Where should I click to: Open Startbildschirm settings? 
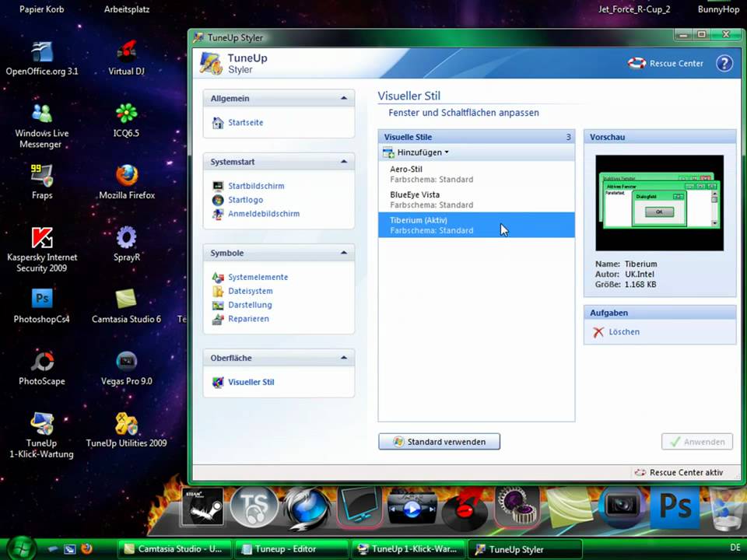click(x=256, y=186)
